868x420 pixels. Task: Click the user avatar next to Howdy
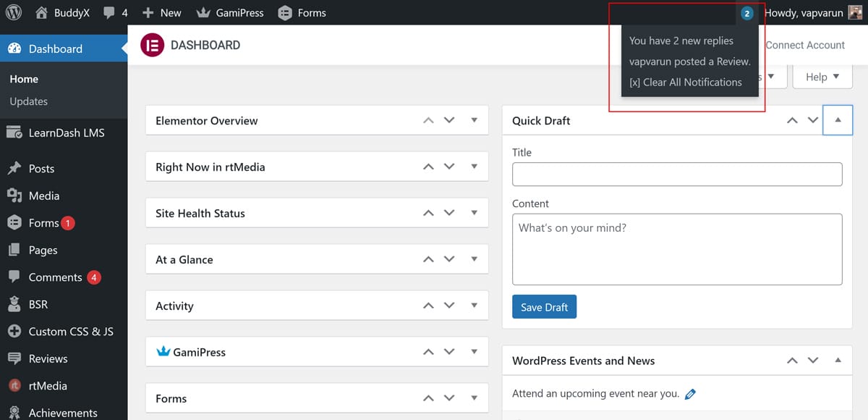[x=855, y=12]
